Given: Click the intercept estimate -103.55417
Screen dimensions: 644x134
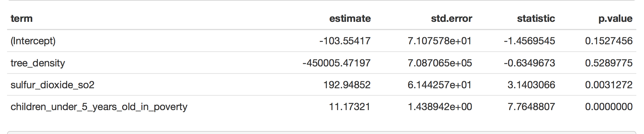Looking at the screenshot, I should [x=345, y=41].
